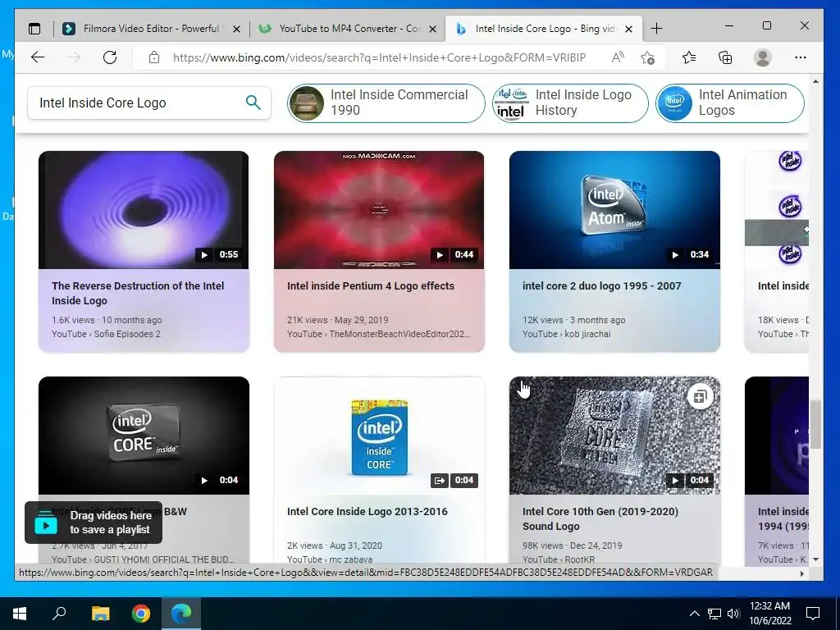Screen dimensions: 840x630
Task: Select Intel Inside Logo History suggestion
Action: (570, 103)
